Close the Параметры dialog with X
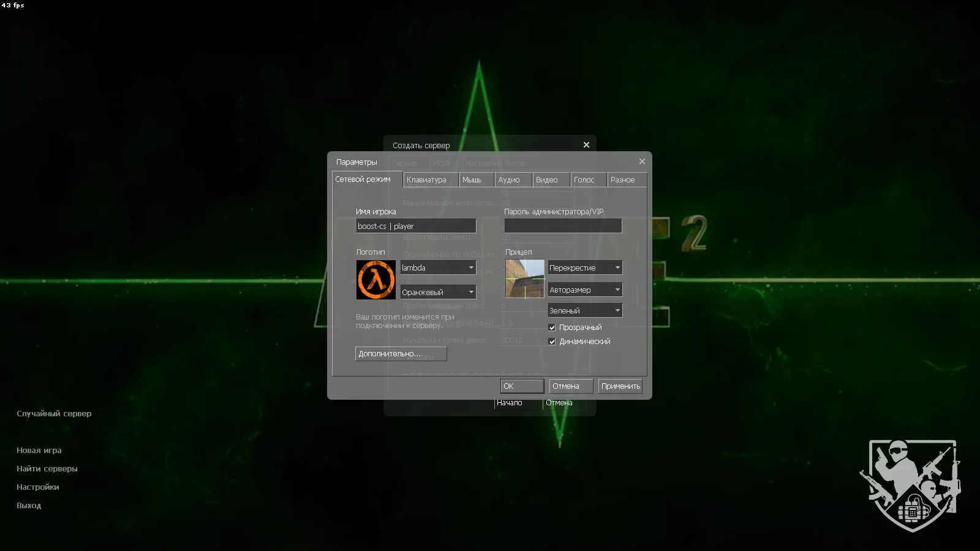This screenshot has width=980, height=551. pyautogui.click(x=642, y=162)
